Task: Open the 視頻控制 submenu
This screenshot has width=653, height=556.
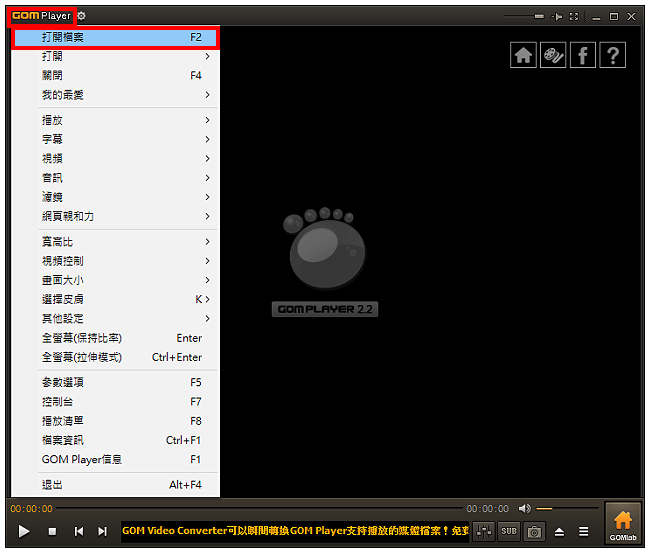Action: tap(115, 261)
